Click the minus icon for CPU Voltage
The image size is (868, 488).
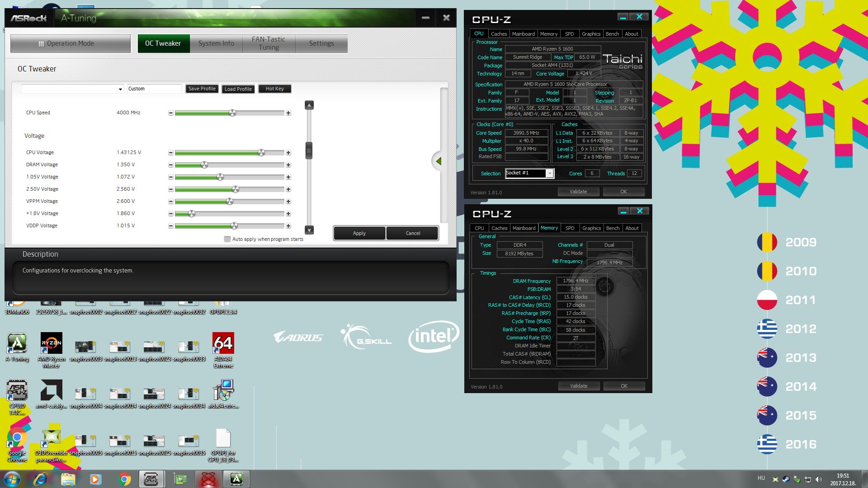point(170,153)
